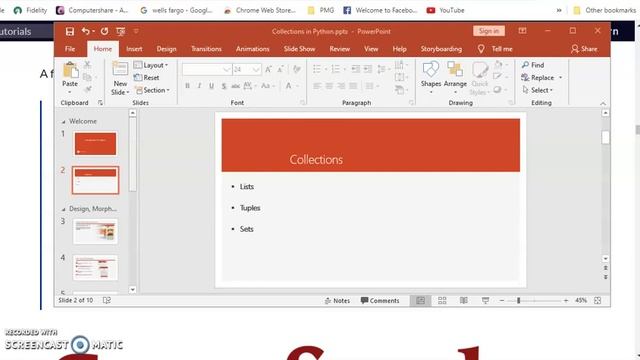
Task: Reset the slide layout
Action: click(147, 78)
